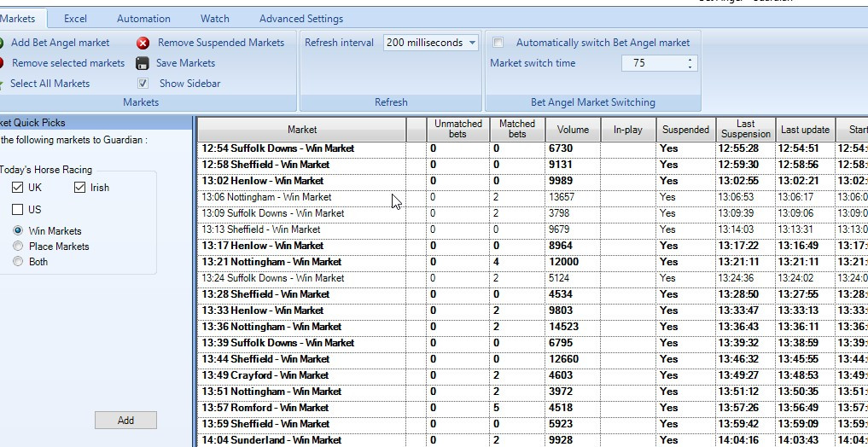The height and width of the screenshot is (447, 868).
Task: Sort by Unmatched bets column header
Action: pyautogui.click(x=457, y=130)
